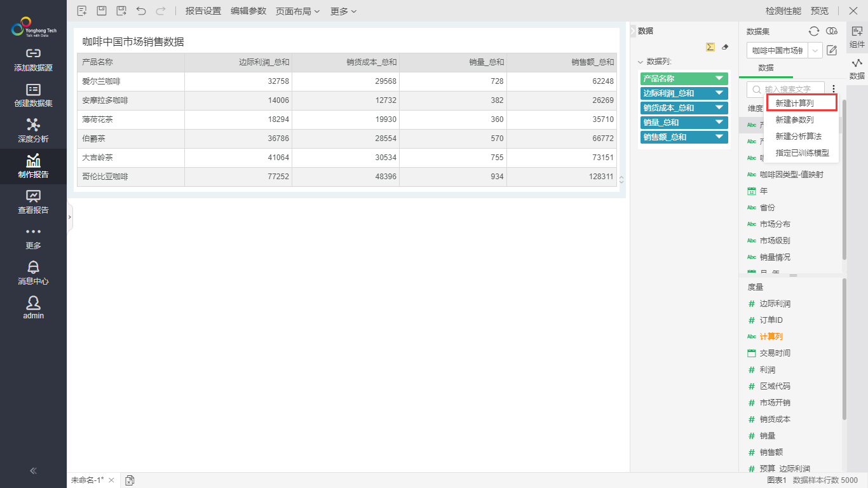This screenshot has height=488, width=868.
Task: Click the 报告设置 button
Action: pyautogui.click(x=203, y=11)
